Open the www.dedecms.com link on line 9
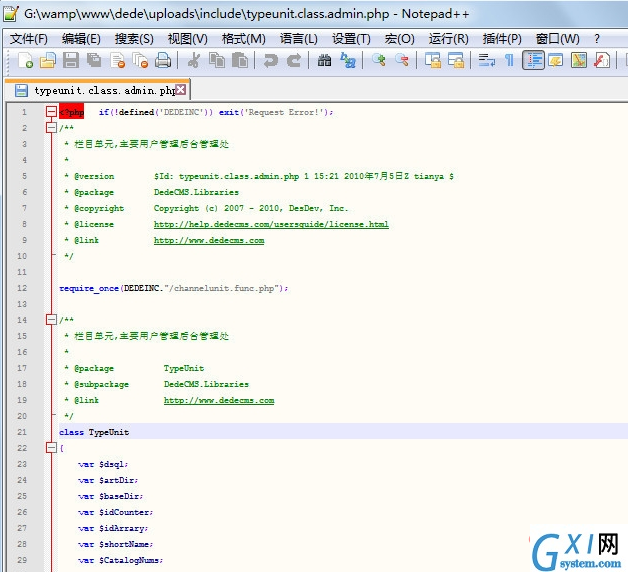Image resolution: width=628 pixels, height=572 pixels. 209,240
